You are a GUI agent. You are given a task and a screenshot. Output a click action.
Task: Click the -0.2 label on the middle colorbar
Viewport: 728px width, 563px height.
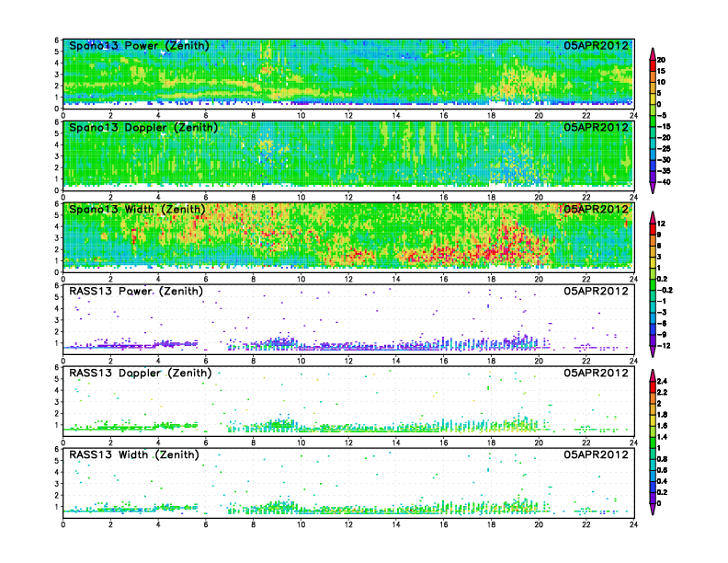click(665, 290)
